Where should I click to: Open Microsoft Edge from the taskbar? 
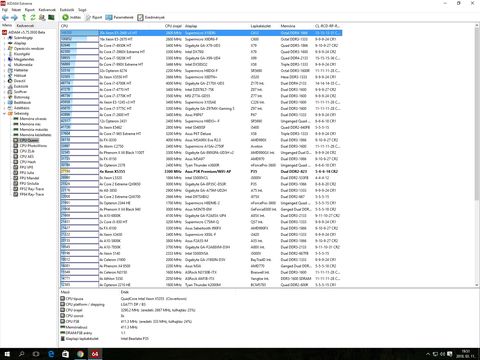pos(51,354)
